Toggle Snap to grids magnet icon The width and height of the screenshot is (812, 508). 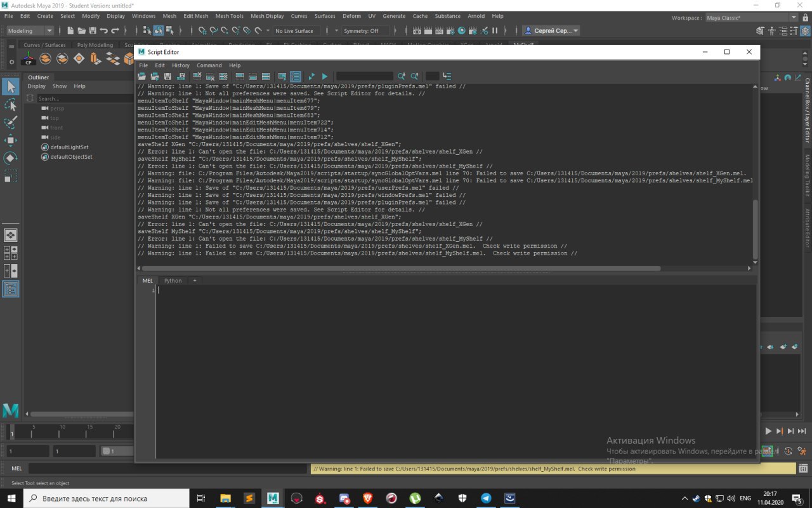coord(202,30)
